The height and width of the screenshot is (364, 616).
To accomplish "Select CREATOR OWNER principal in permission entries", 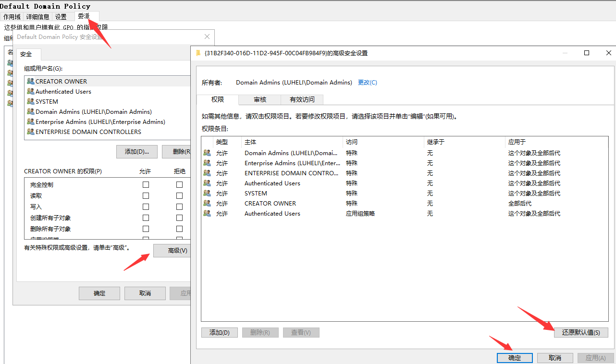I will (270, 203).
